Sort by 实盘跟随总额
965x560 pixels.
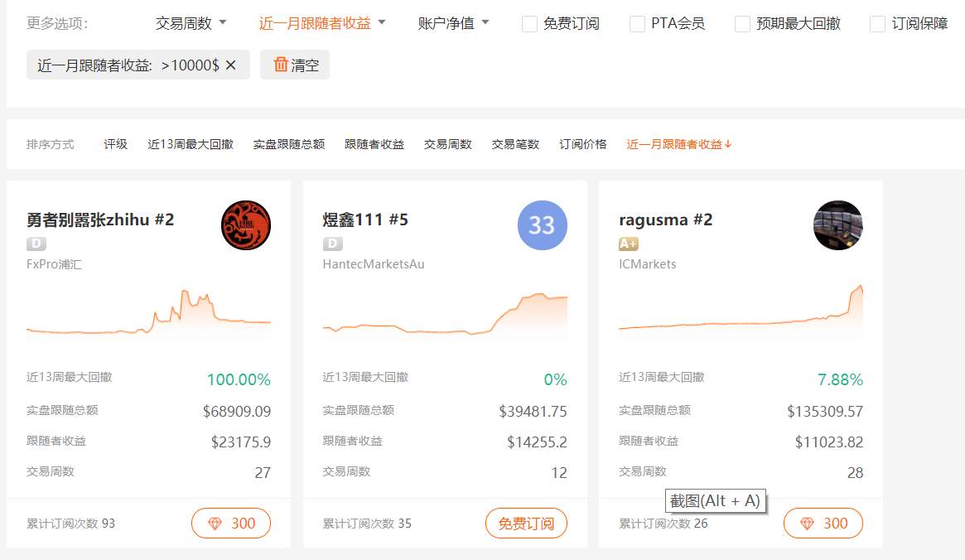coord(288,144)
